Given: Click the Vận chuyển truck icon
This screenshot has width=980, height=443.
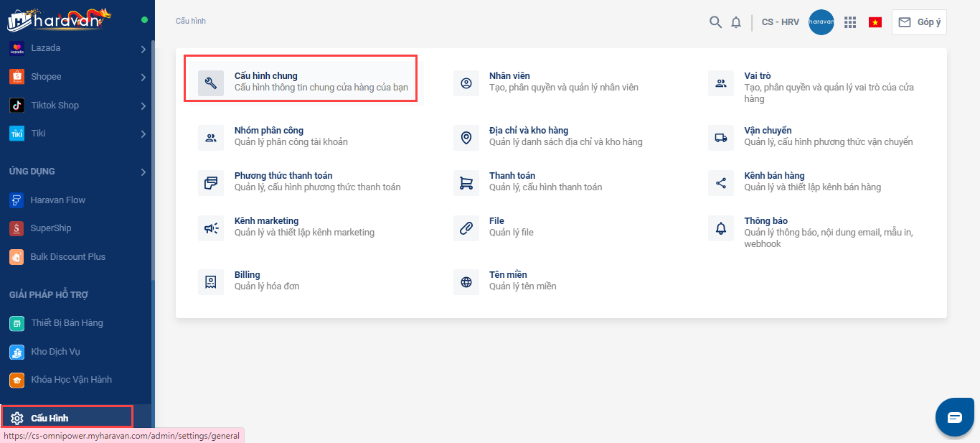Looking at the screenshot, I should coord(721,138).
